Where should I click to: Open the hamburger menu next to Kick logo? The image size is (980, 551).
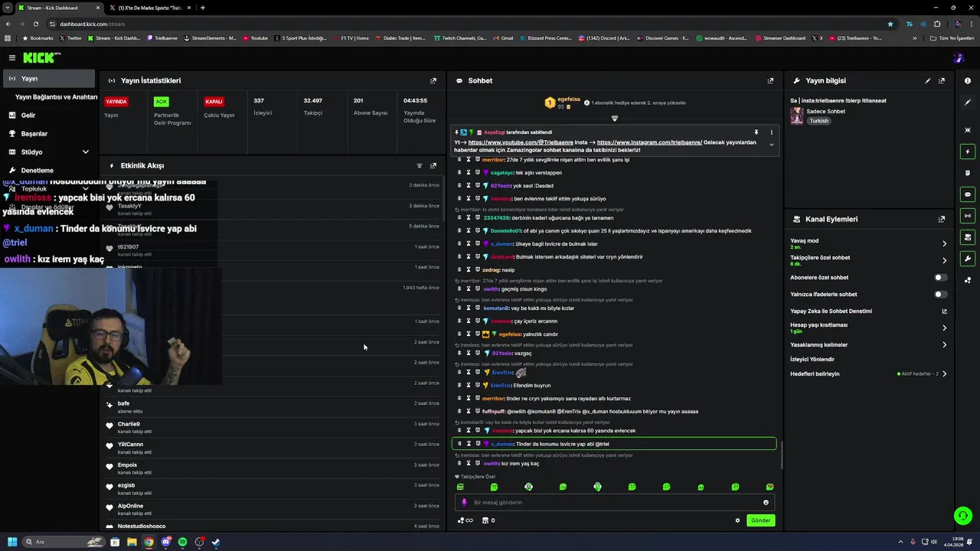coord(12,57)
